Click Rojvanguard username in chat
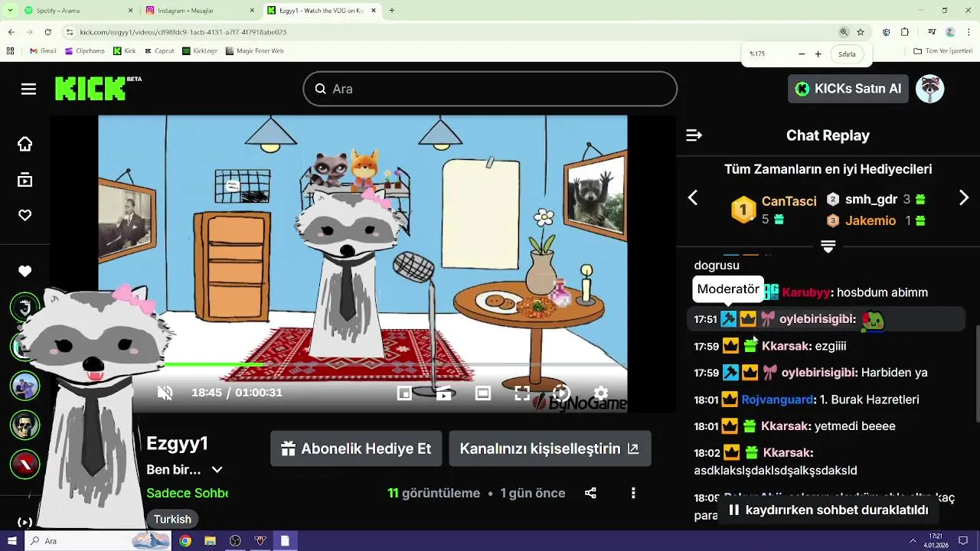The image size is (980, 551). 777,400
